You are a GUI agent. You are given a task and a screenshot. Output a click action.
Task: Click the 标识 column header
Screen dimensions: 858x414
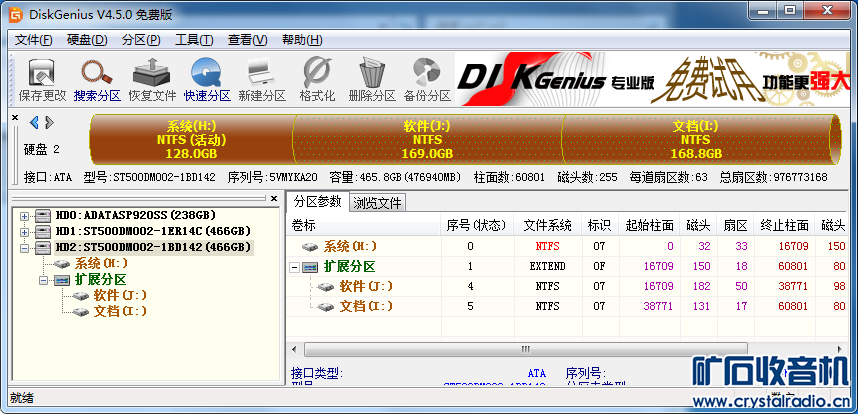tap(600, 225)
